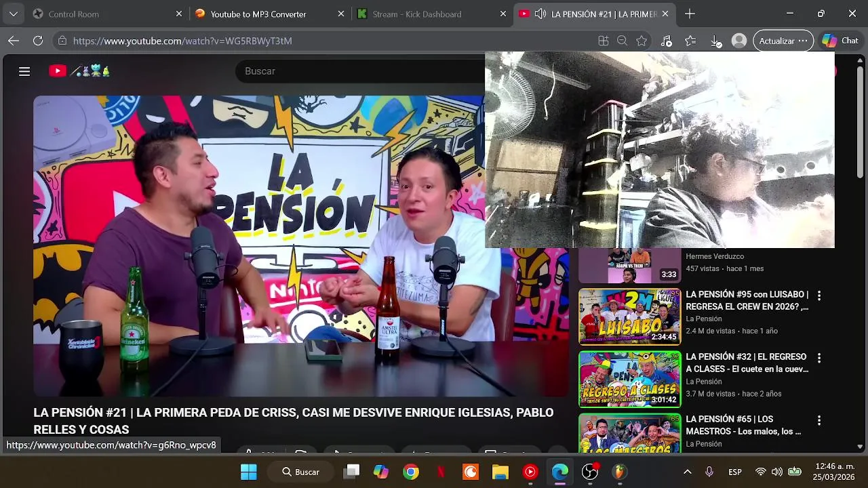Open the media playback control icon

tap(667, 41)
